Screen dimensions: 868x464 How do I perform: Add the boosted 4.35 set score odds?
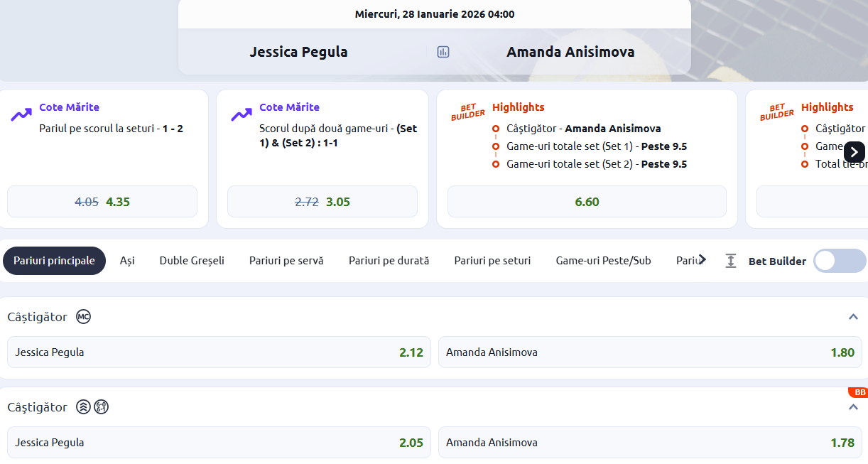(102, 202)
